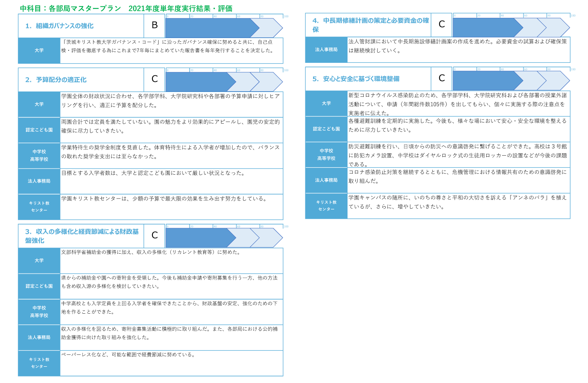Click the 大学 label under 予算配分の適正化
Viewport: 588px width, 383px height.
39,105
